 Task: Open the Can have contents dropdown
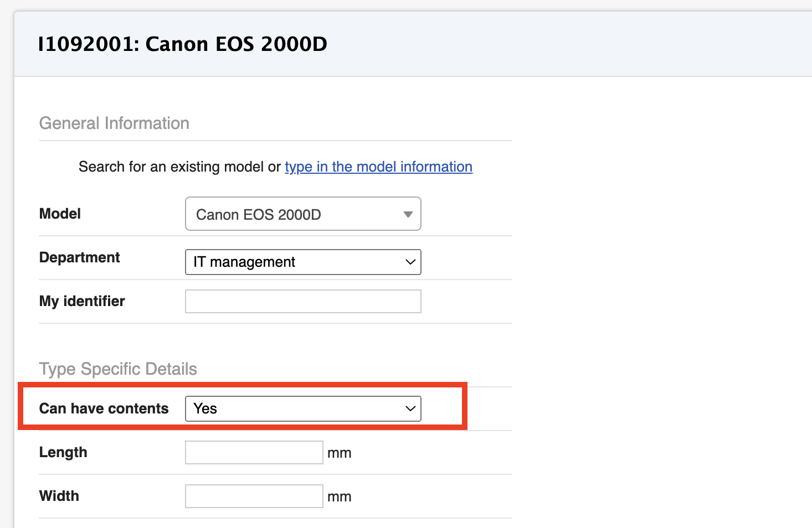(x=303, y=408)
